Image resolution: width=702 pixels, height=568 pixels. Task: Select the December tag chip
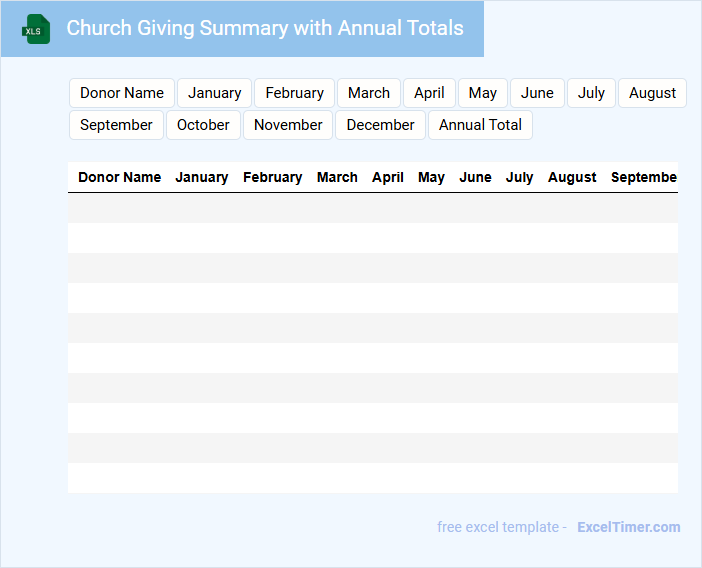pyautogui.click(x=380, y=125)
